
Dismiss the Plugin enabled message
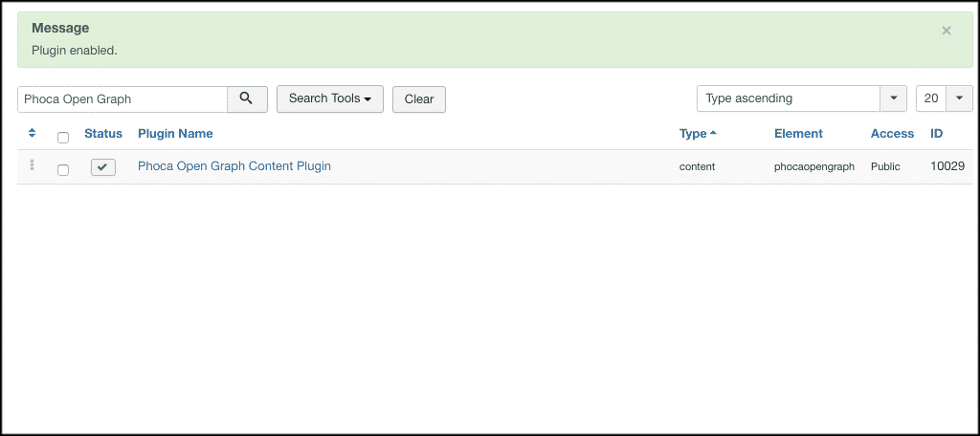947,31
